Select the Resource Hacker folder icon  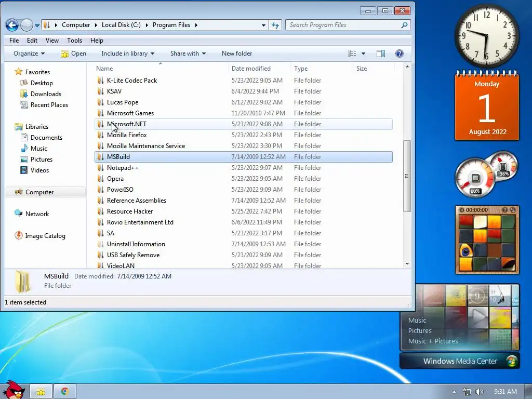coord(100,211)
